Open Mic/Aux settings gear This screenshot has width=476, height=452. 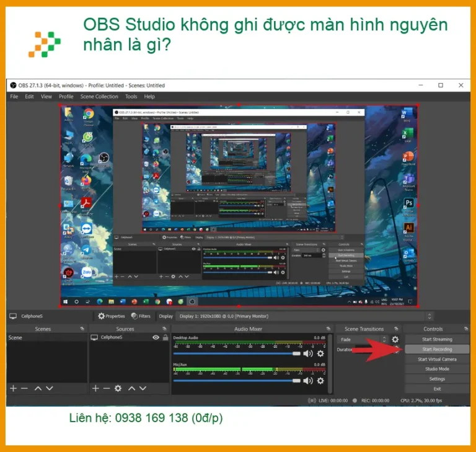click(x=320, y=381)
